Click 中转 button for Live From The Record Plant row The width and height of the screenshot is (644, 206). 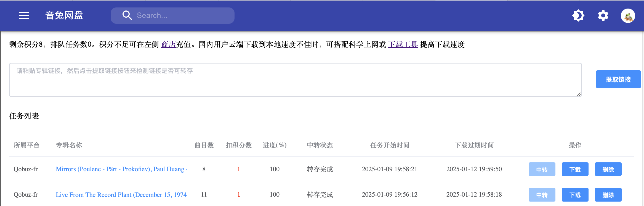542,195
